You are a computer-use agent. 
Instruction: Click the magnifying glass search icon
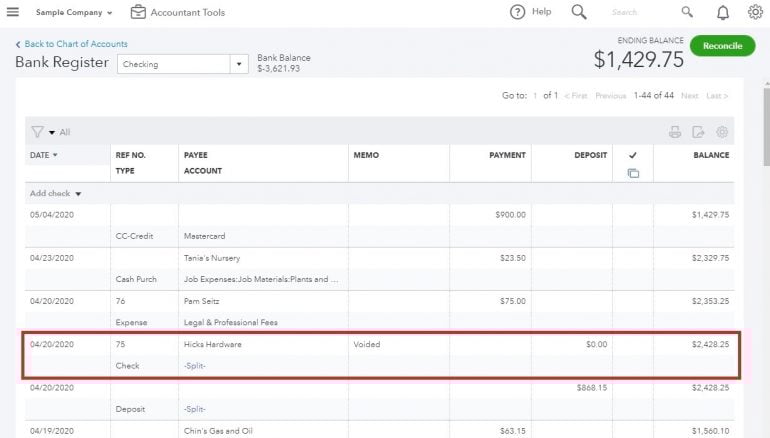pyautogui.click(x=579, y=12)
